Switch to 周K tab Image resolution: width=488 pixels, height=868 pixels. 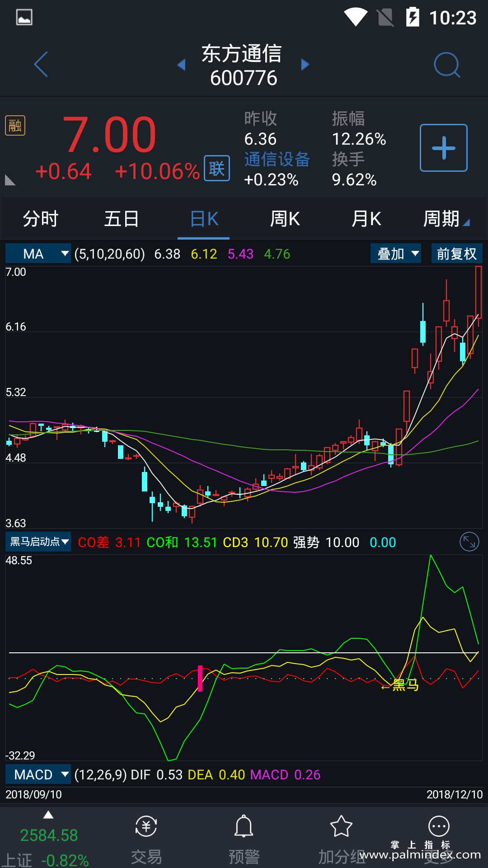(x=285, y=219)
